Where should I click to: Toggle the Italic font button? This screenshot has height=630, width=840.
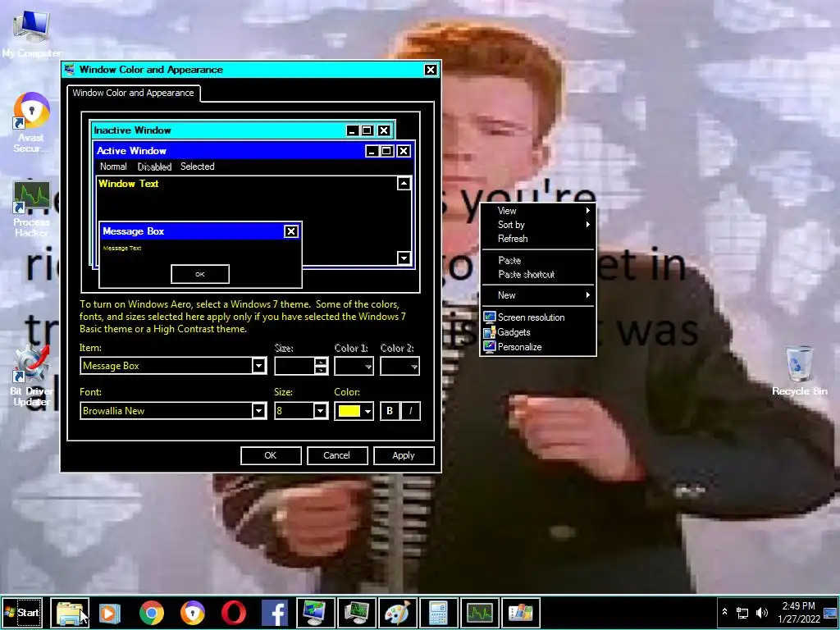[x=410, y=411]
